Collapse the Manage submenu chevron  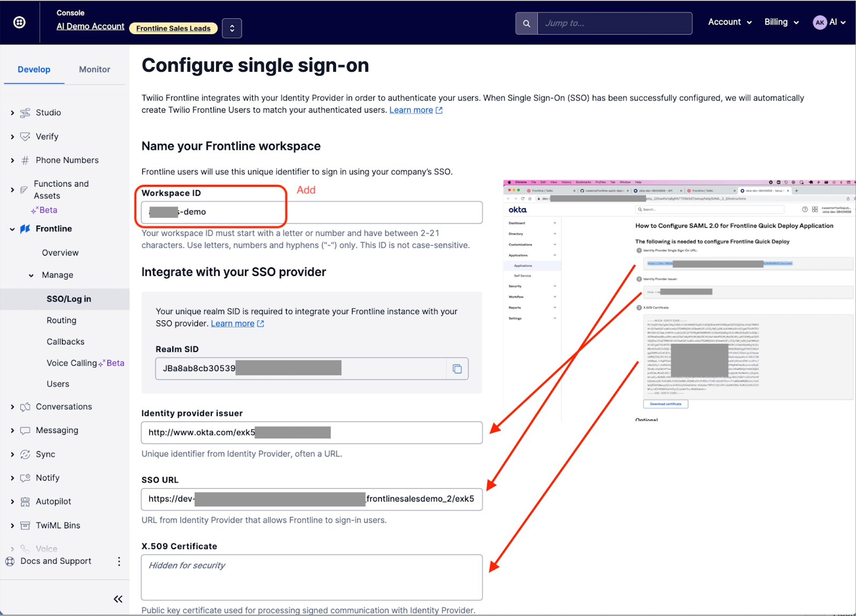(31, 275)
